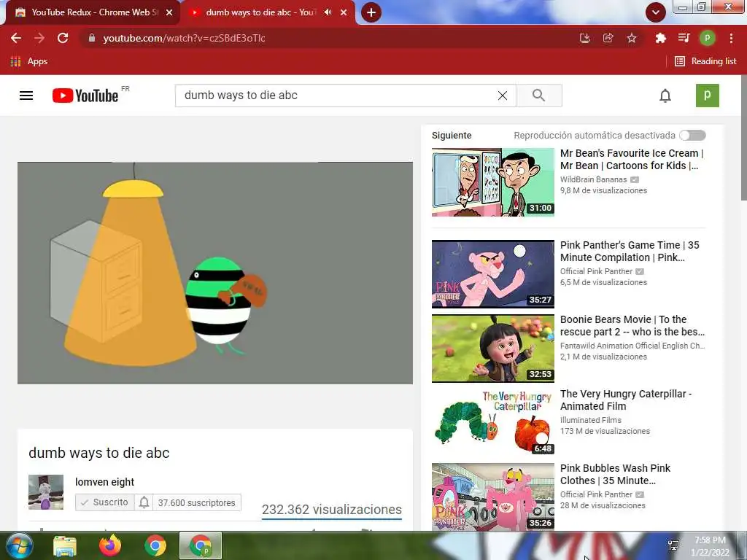Screen dimensions: 747x560
Task: Open Pink Bubbles Wash Pink Clothes title
Action: pyautogui.click(x=615, y=474)
